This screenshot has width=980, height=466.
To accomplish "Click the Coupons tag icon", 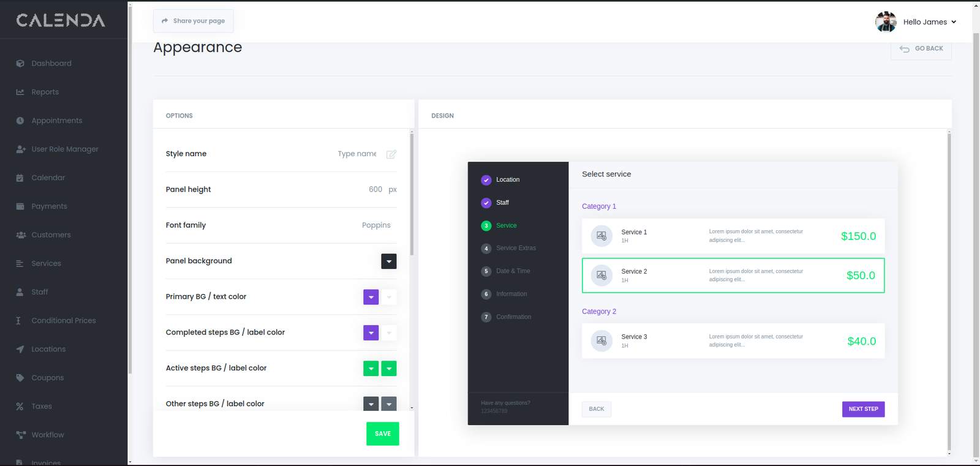I will 20,378.
